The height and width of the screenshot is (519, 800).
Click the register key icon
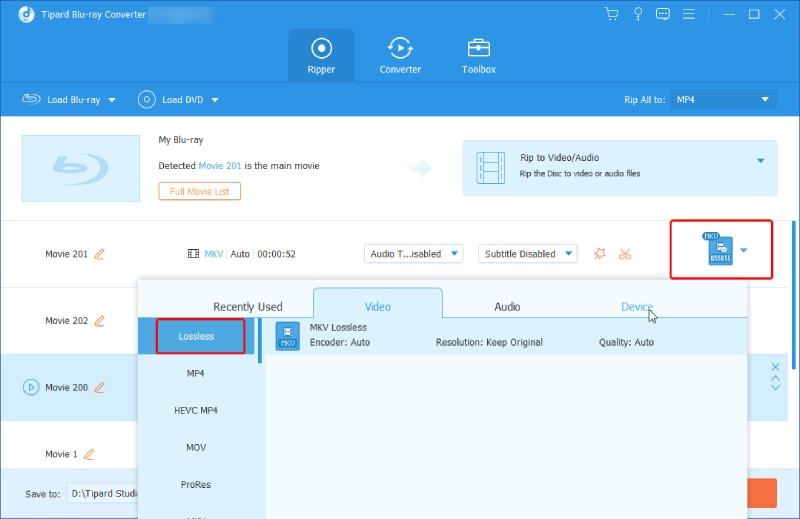point(637,14)
